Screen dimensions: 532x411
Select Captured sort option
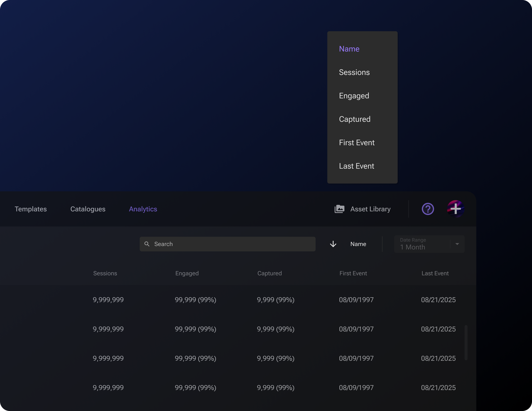point(355,119)
